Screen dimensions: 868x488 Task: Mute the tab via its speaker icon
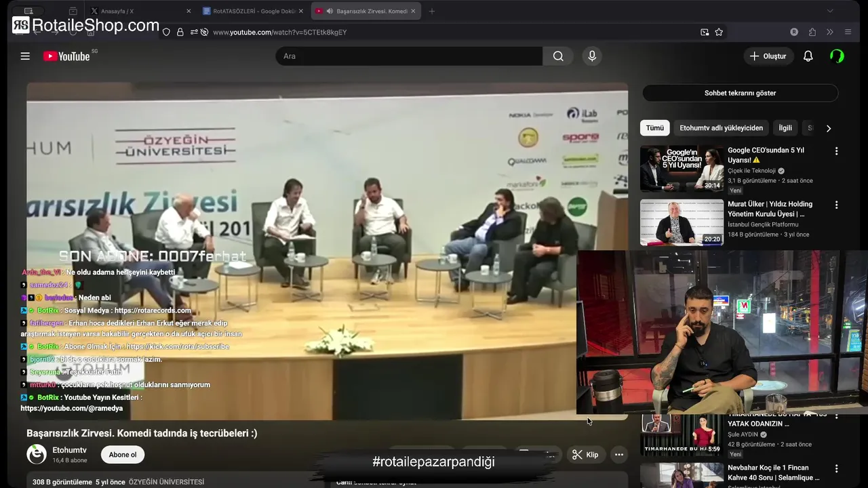pos(330,11)
